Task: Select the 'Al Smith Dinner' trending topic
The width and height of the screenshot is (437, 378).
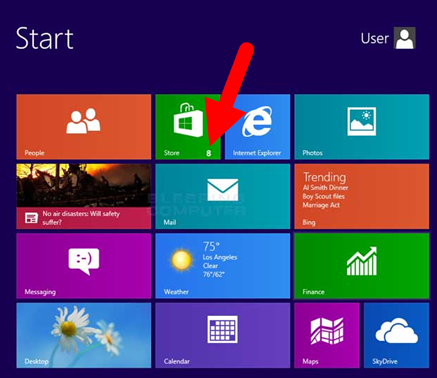Action: [325, 188]
